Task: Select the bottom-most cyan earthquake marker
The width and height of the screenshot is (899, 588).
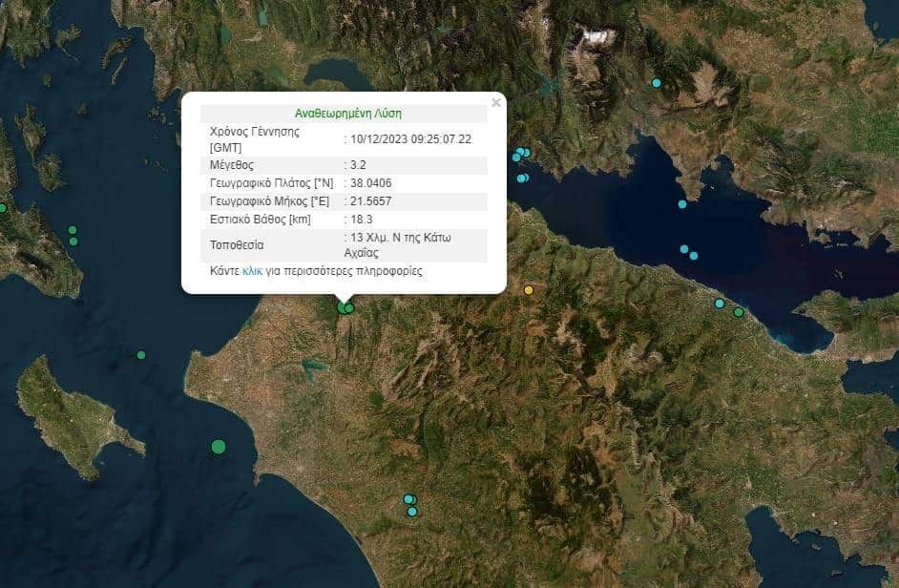Action: click(x=412, y=512)
